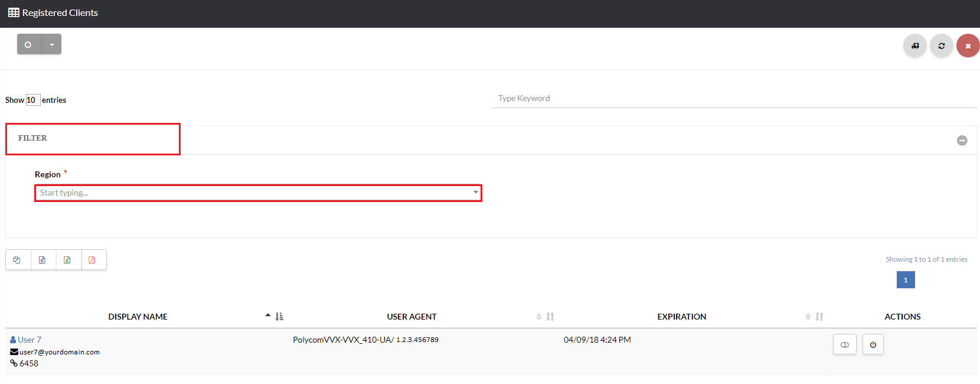Viewport: 980px width, 384px height.
Task: Click the round truck icon button
Action: [914, 46]
